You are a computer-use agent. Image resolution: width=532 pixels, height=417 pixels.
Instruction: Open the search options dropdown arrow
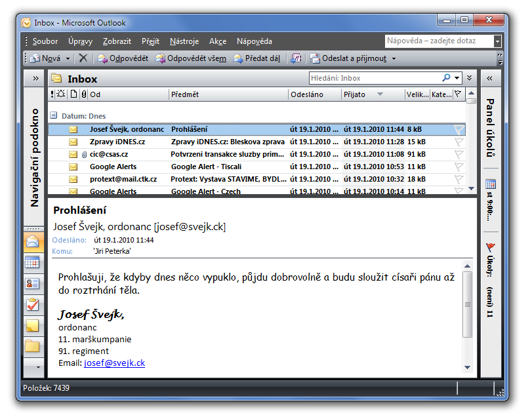click(x=457, y=78)
